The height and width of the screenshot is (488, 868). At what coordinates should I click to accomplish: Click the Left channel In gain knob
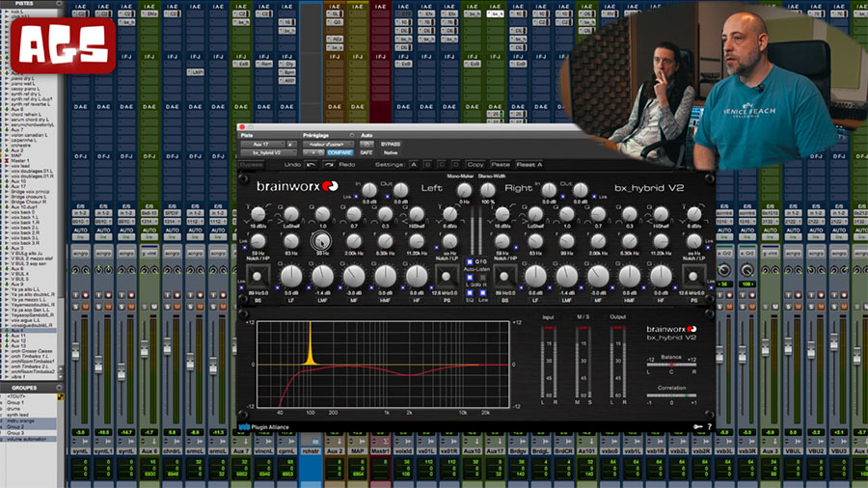tap(369, 190)
